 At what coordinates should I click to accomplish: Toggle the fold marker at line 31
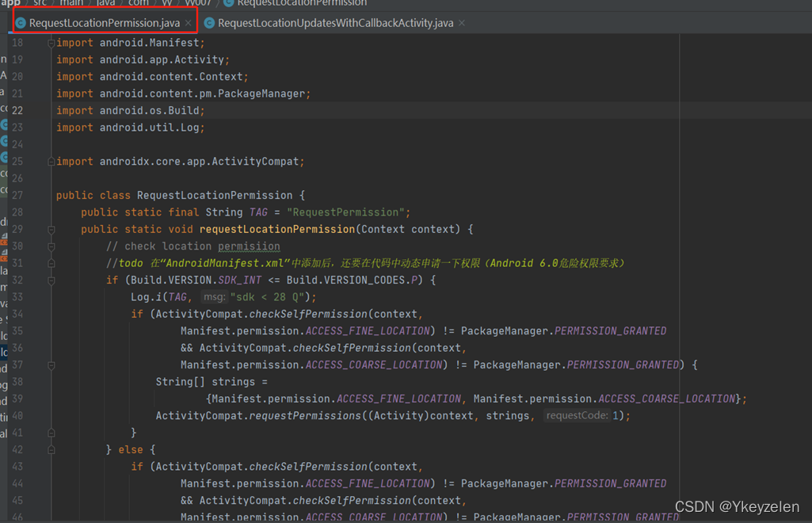(x=51, y=264)
